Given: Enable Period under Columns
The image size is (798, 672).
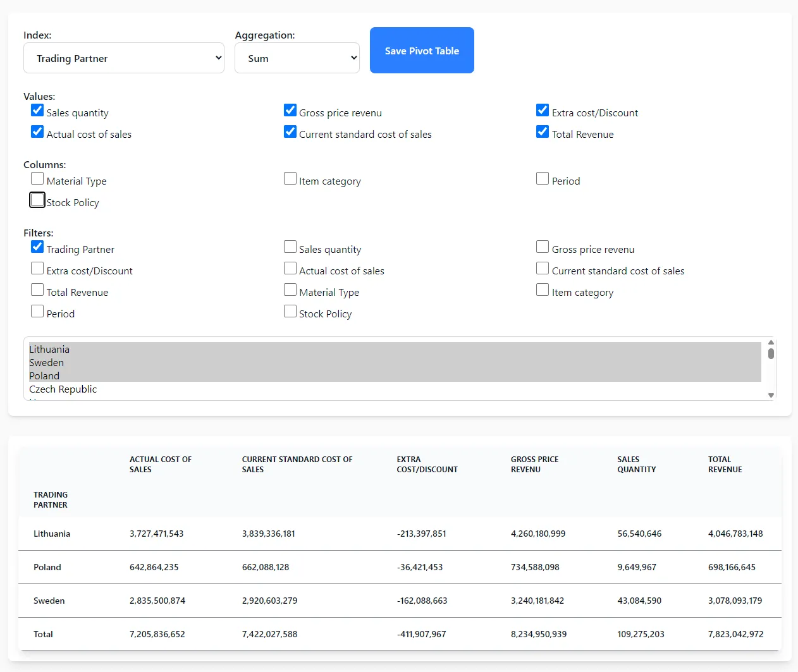Looking at the screenshot, I should (543, 179).
